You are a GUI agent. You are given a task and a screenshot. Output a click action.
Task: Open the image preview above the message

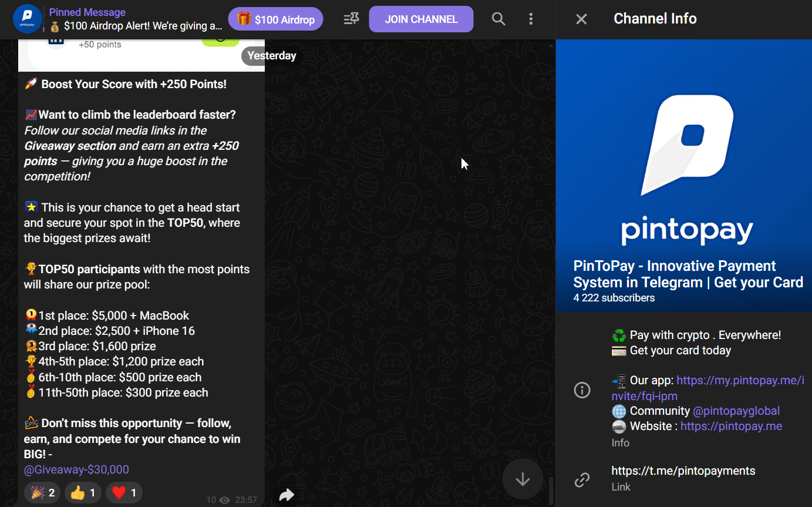pyautogui.click(x=141, y=55)
